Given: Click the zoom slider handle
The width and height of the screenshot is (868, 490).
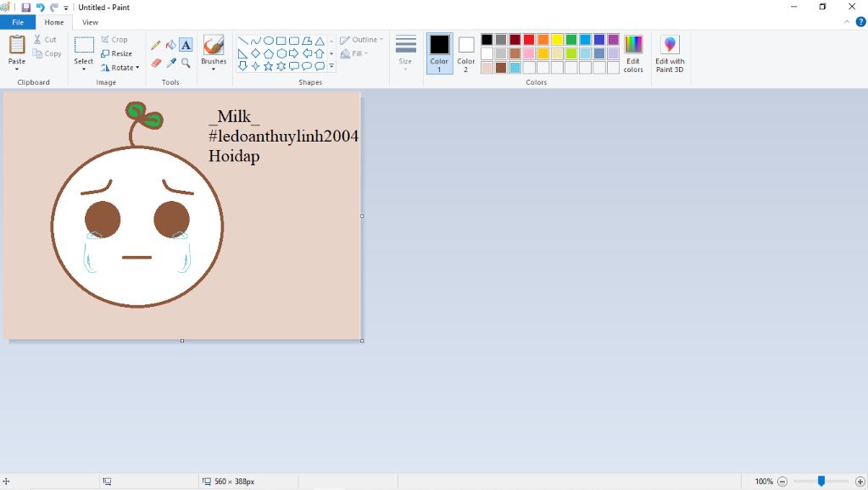Looking at the screenshot, I should 821,482.
